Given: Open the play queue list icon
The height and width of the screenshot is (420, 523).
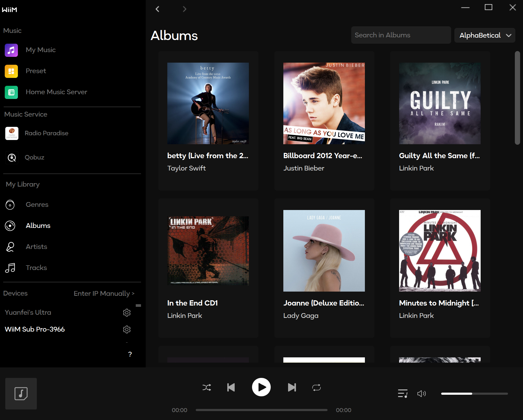Looking at the screenshot, I should (403, 394).
